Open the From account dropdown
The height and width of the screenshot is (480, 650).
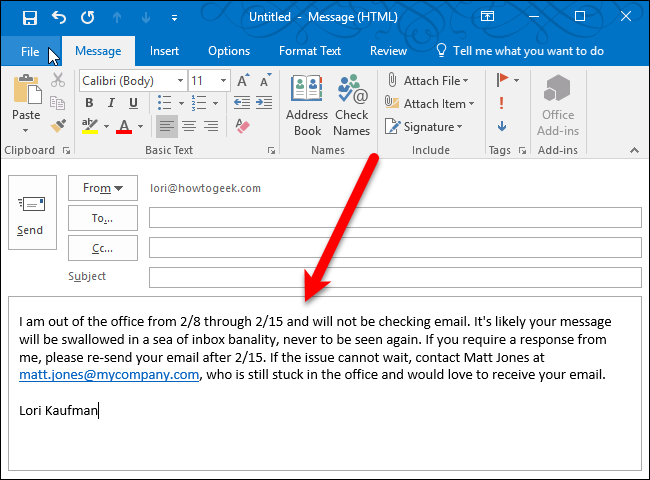(x=103, y=188)
